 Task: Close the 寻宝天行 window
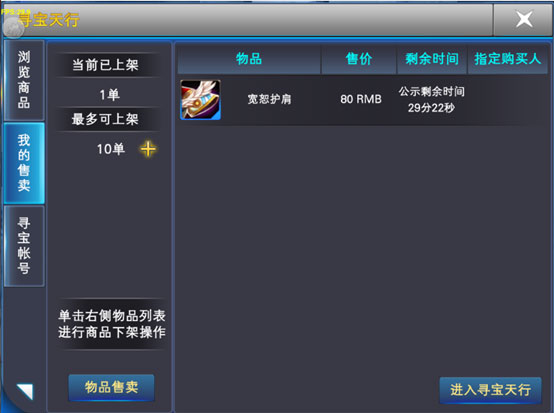[523, 19]
